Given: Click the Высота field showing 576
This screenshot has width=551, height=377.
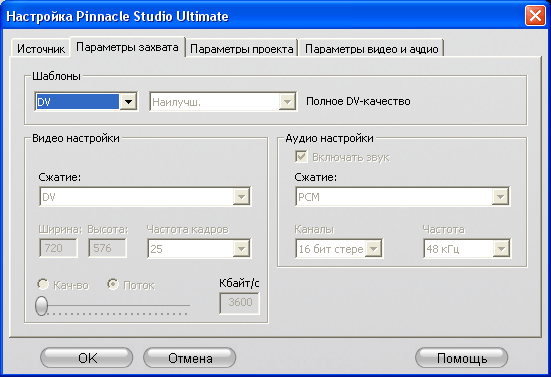Looking at the screenshot, I should click(x=107, y=248).
